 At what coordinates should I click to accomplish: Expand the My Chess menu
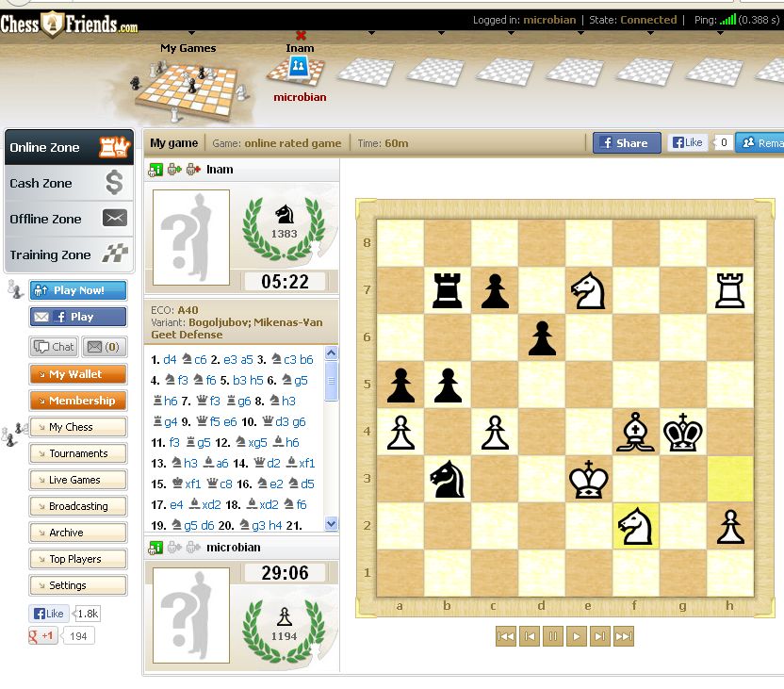[x=77, y=427]
